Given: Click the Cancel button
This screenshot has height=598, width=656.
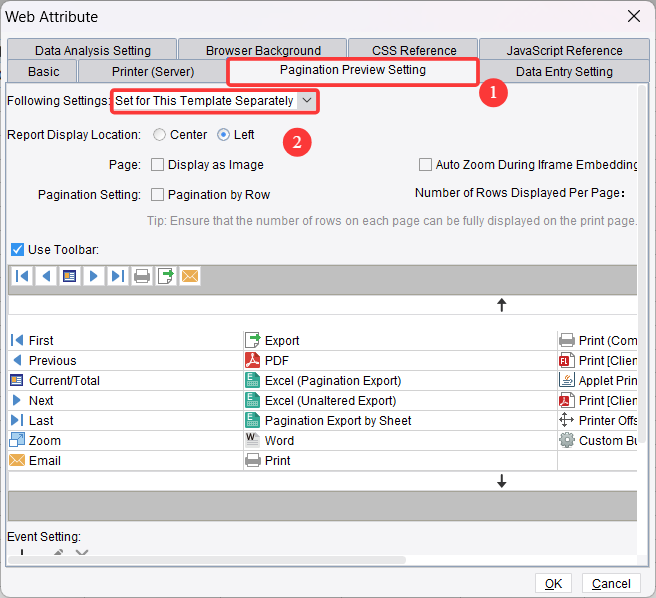Looking at the screenshot, I should coord(611,583).
